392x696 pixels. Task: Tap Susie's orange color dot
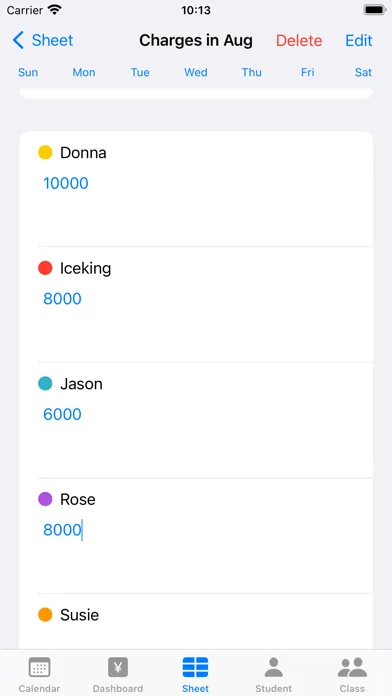coord(45,615)
